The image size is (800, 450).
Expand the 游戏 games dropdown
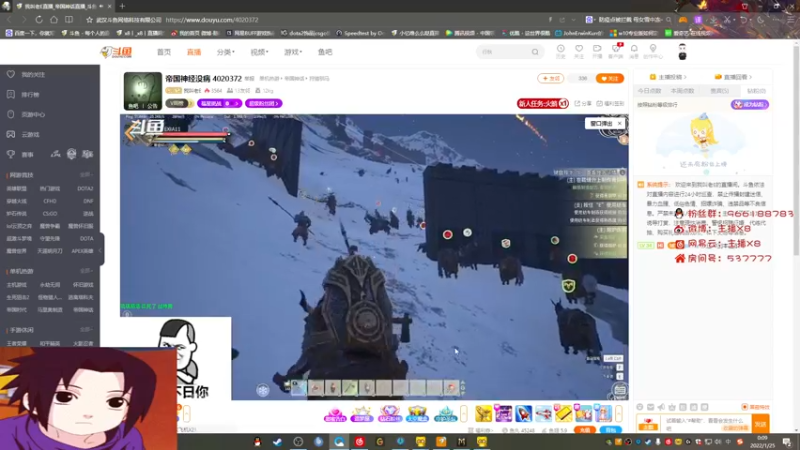pyautogui.click(x=293, y=52)
